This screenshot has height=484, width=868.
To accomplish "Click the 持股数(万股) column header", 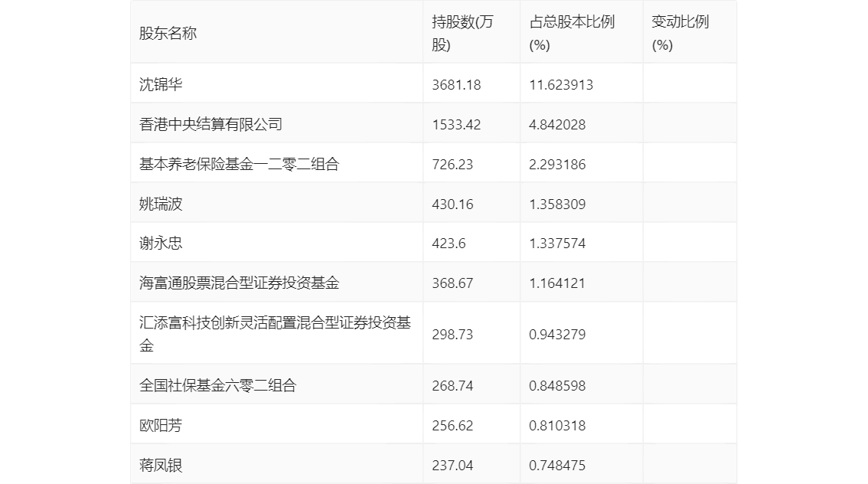I will [x=462, y=33].
